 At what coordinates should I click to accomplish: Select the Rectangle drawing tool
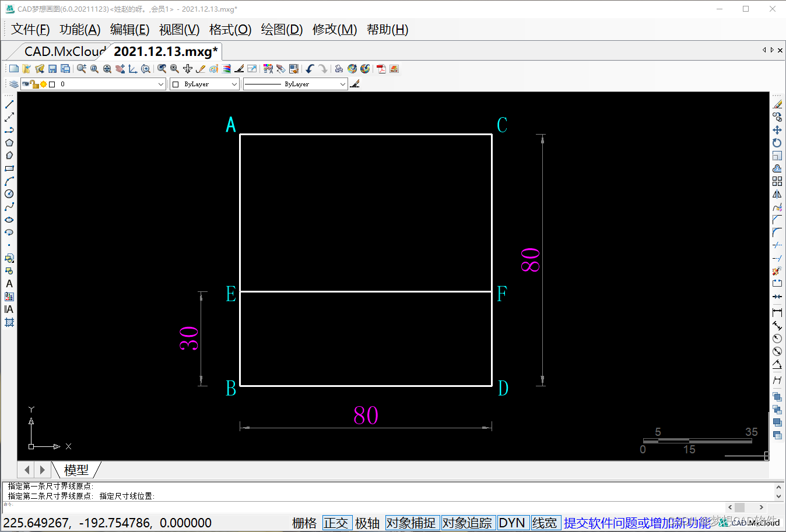9,168
